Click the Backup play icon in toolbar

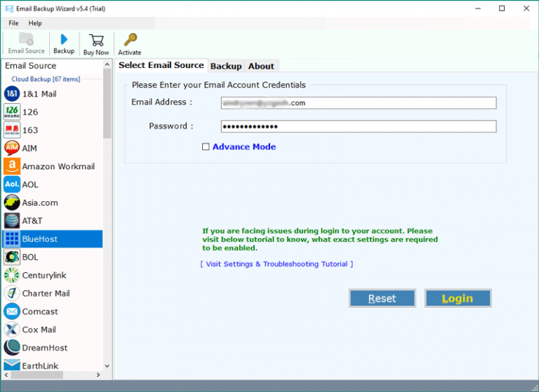point(64,39)
